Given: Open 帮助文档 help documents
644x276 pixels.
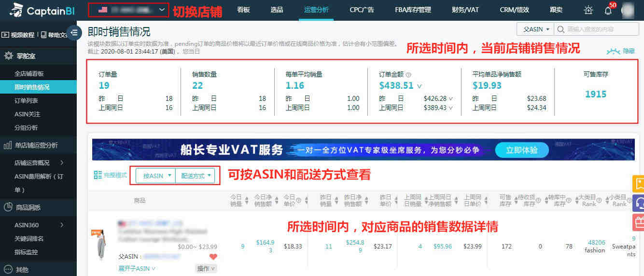Looking at the screenshot, I should [54, 35].
